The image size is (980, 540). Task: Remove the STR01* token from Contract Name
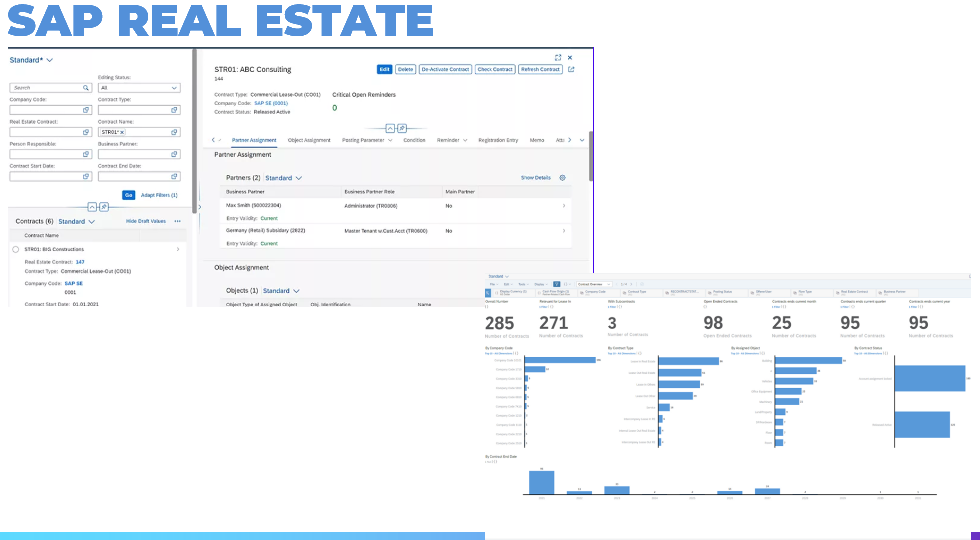122,132
